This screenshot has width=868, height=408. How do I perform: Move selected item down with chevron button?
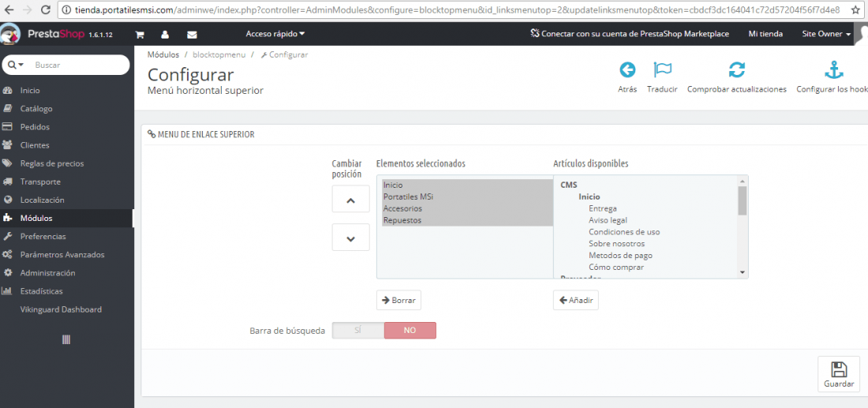click(x=350, y=238)
